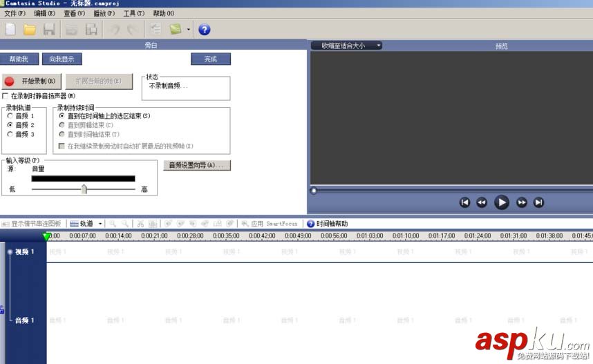This screenshot has height=364, width=593.
Task: Choose 直到剪辑结束 duration option
Action: tap(62, 125)
